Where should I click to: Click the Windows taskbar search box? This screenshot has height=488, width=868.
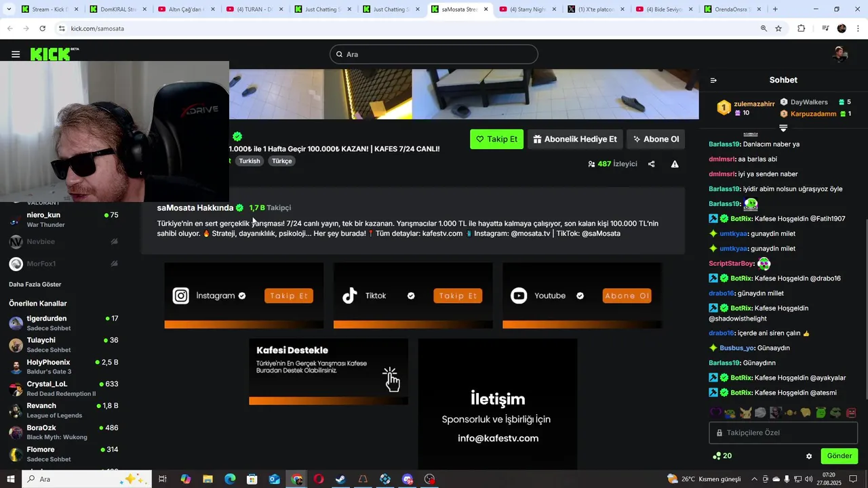click(85, 479)
